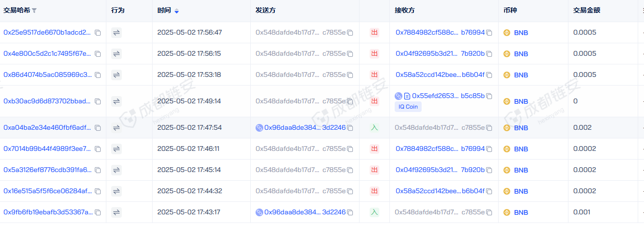644x235 pixels.
Task: Copy transaction hash 0x5a3126ef8776cdb391fa6
Action: click(x=98, y=170)
